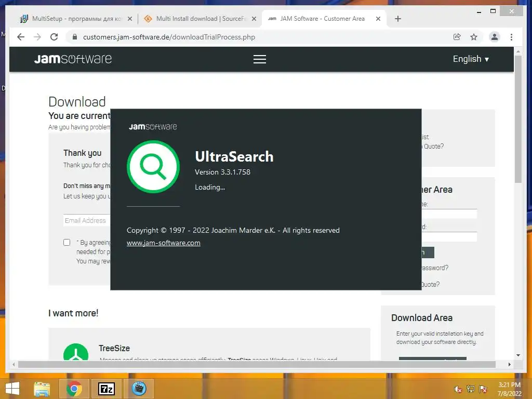Screen dimensions: 532x399
Task: Close the JAM Software Customer Area tab
Action: click(378, 19)
